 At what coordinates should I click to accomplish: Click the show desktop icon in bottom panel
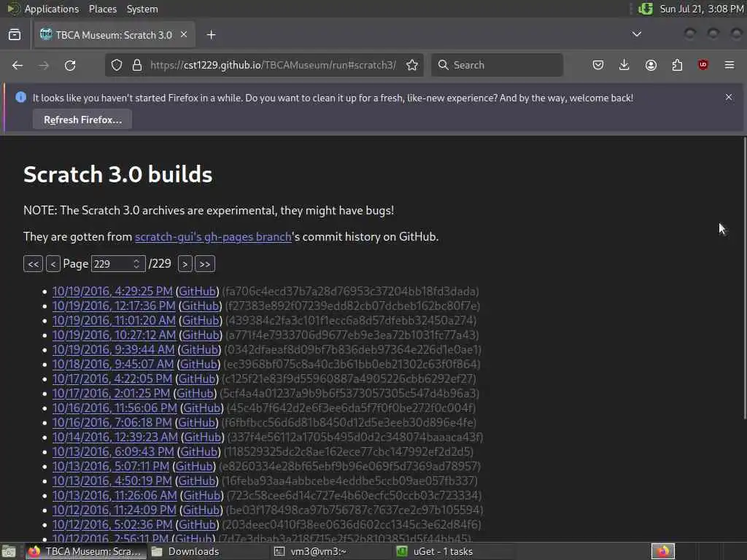9,551
